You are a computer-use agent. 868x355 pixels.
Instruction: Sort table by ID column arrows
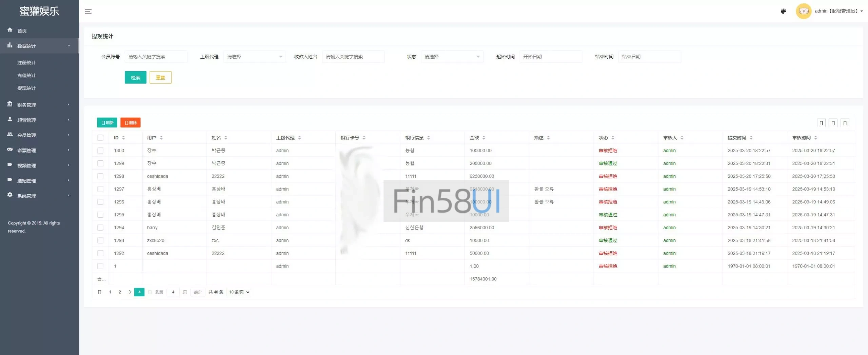click(123, 138)
